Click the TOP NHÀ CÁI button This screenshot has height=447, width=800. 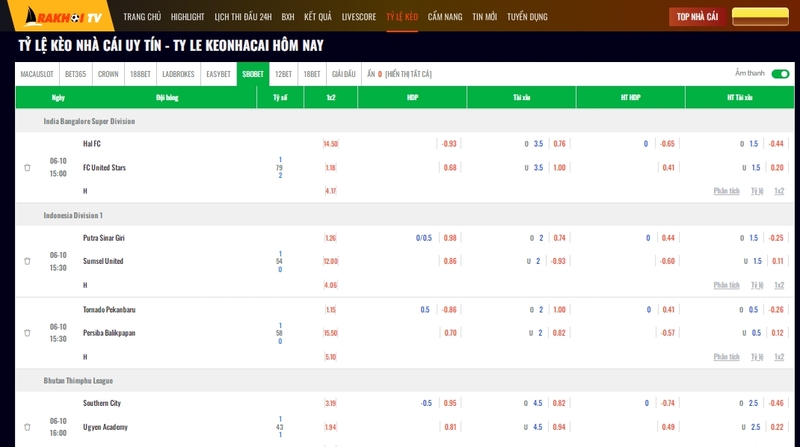pyautogui.click(x=697, y=17)
